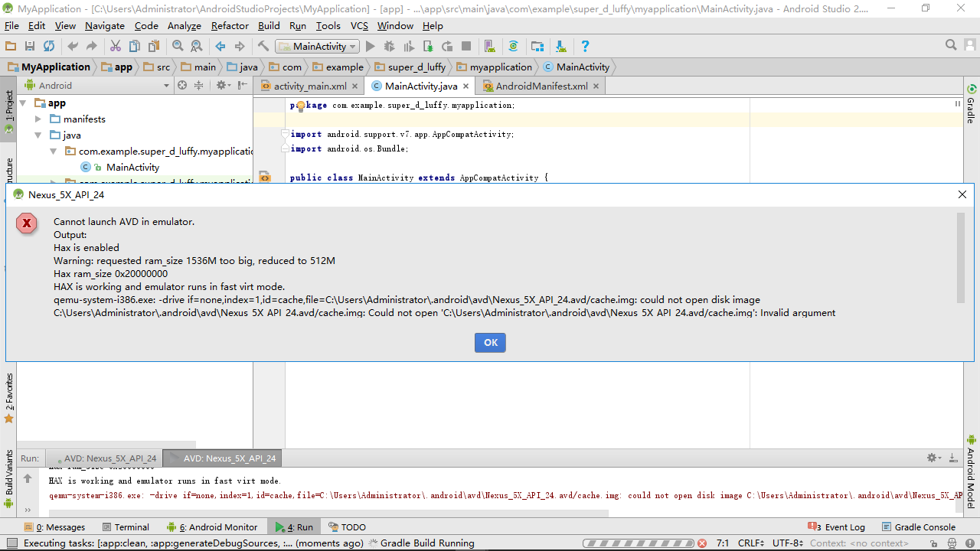Click the Sync Project with Gradle icon
Screen dimensions: 980x551
513,47
